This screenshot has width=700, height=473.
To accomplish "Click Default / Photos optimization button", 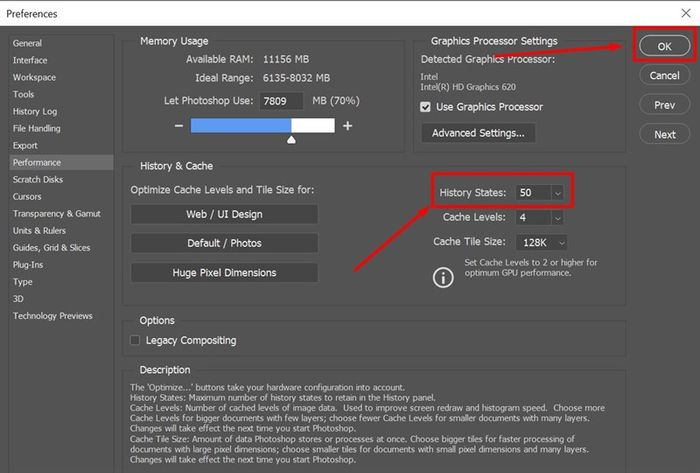I will (x=224, y=243).
